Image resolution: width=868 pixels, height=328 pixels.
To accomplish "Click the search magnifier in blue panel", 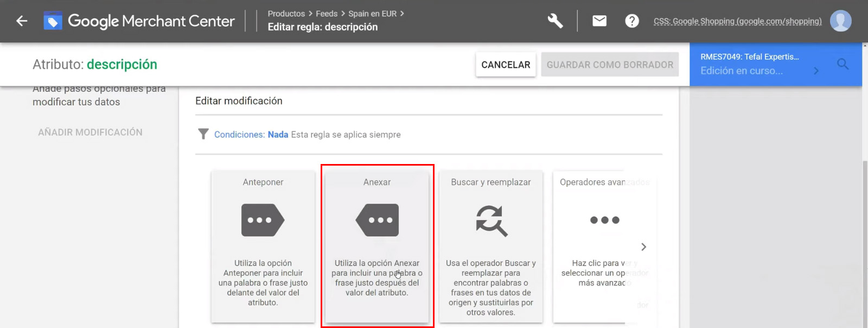I will point(843,64).
